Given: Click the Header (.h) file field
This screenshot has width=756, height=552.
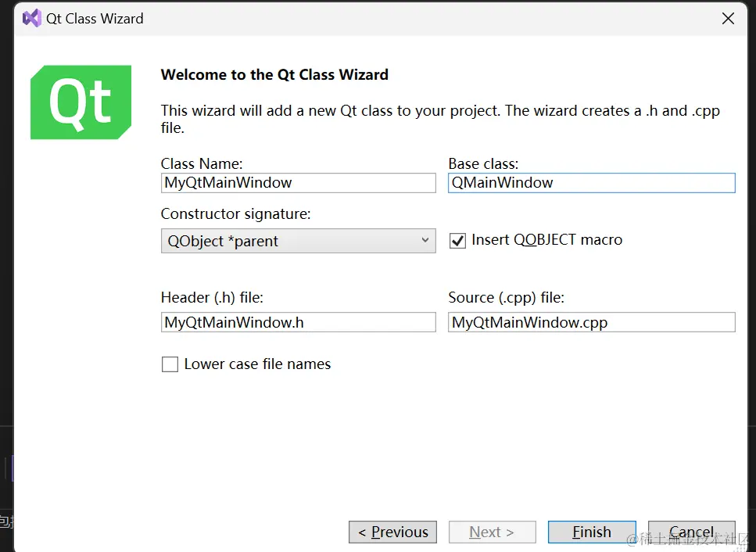Looking at the screenshot, I should pos(299,322).
